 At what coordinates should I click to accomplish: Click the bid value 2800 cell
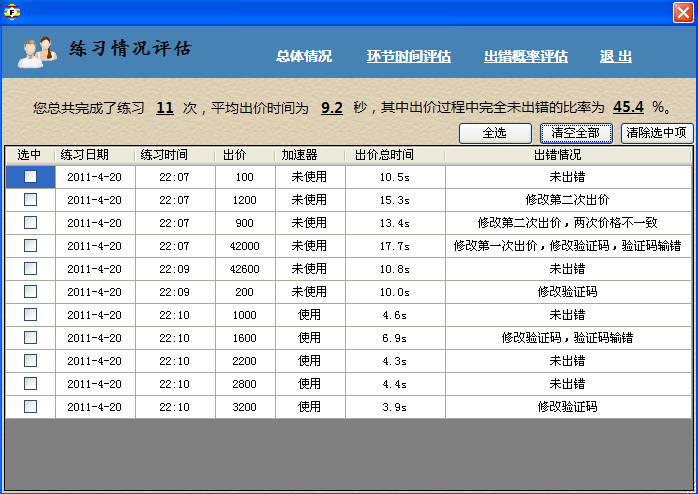[245, 384]
